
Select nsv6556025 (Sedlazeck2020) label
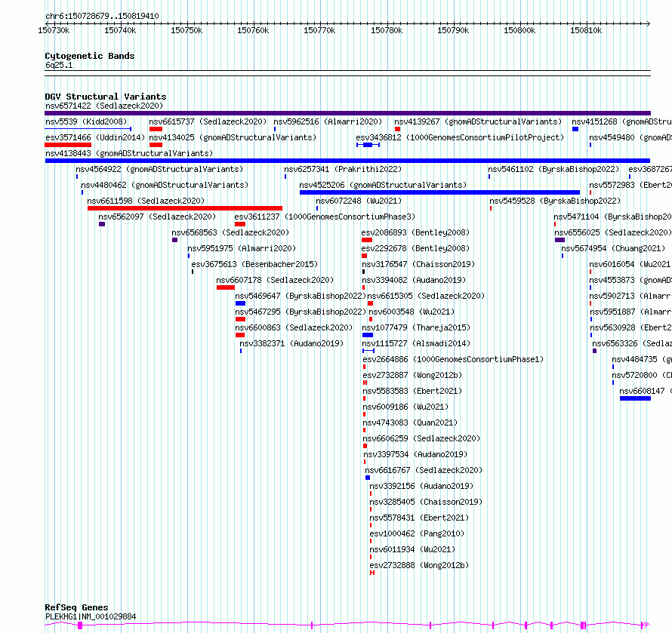pyautogui.click(x=613, y=232)
